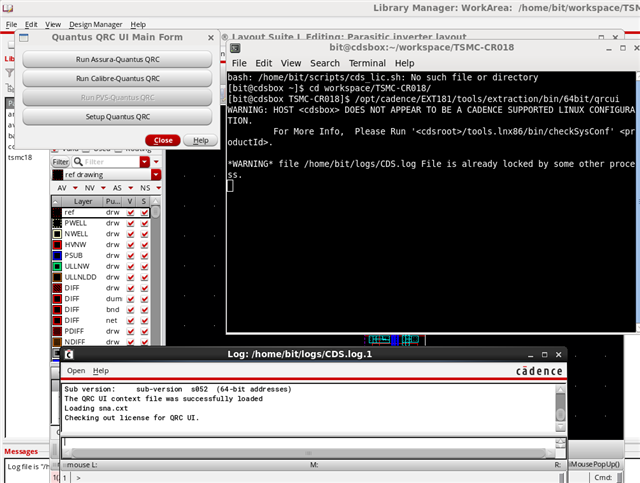Click the PWELL layer color swatch
This screenshot has height=483, width=640.
pyautogui.click(x=57, y=223)
